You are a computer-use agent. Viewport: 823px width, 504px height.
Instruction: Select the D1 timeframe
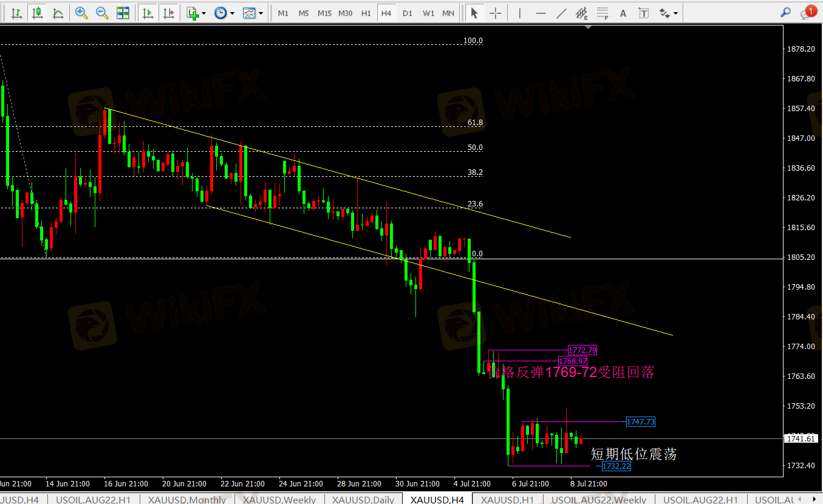coord(407,13)
